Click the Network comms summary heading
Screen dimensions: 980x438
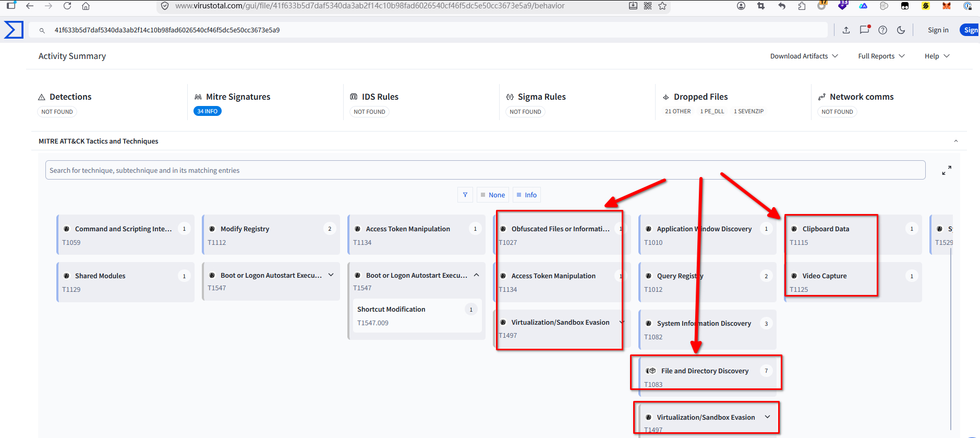tap(862, 97)
